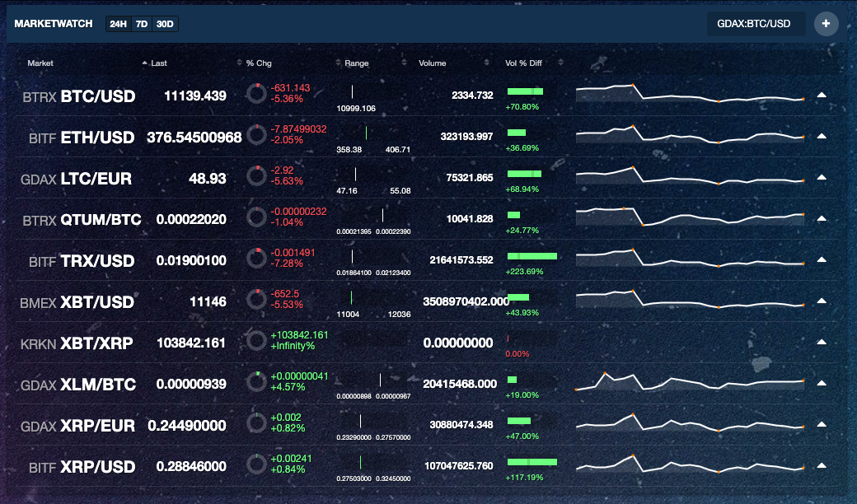Sort by Vol % Diff column header
This screenshot has height=504, width=857.
click(x=523, y=63)
